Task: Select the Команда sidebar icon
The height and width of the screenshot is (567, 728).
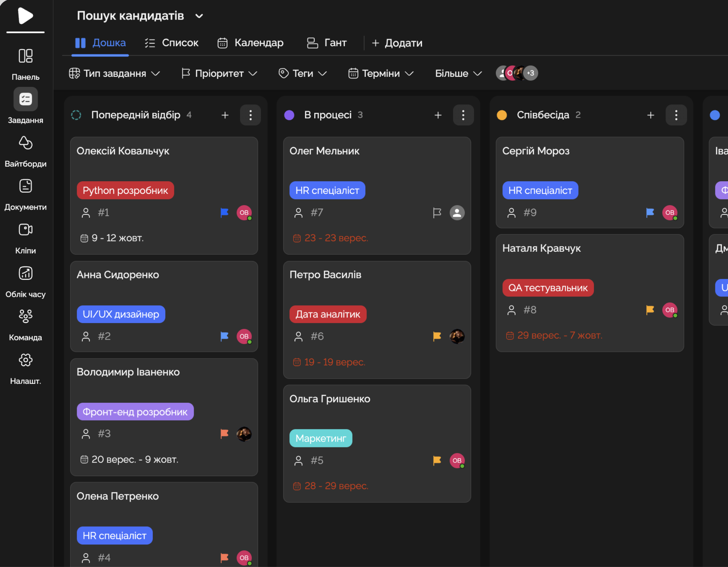Action: coord(25,316)
